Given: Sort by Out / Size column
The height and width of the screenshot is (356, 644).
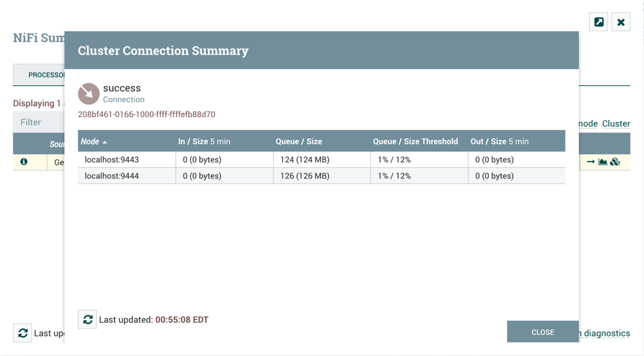Looking at the screenshot, I should 517,141.
